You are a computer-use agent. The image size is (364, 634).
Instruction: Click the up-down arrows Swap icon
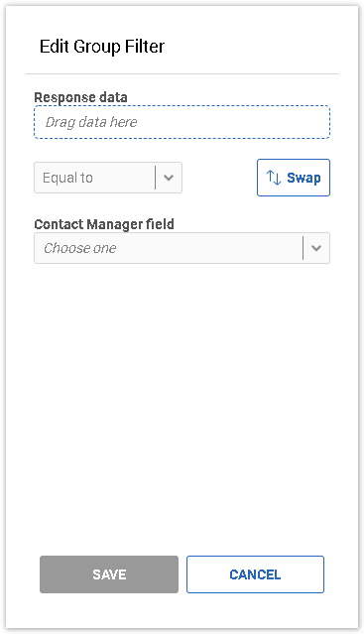(274, 178)
